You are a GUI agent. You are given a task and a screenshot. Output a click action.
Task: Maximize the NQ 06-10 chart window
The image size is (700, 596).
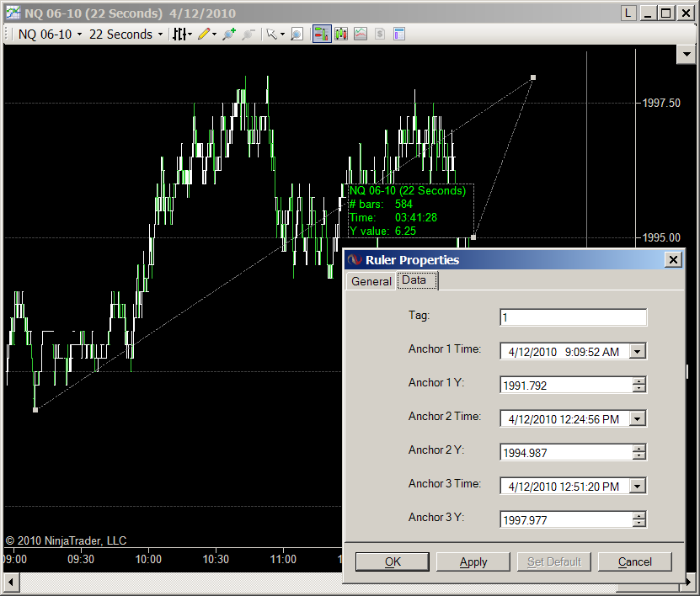point(666,13)
